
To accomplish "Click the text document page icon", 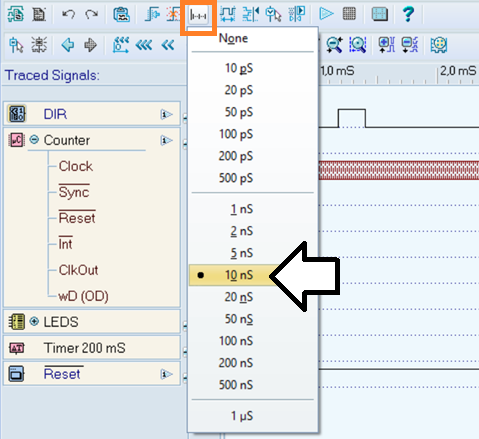I will (39, 14).
